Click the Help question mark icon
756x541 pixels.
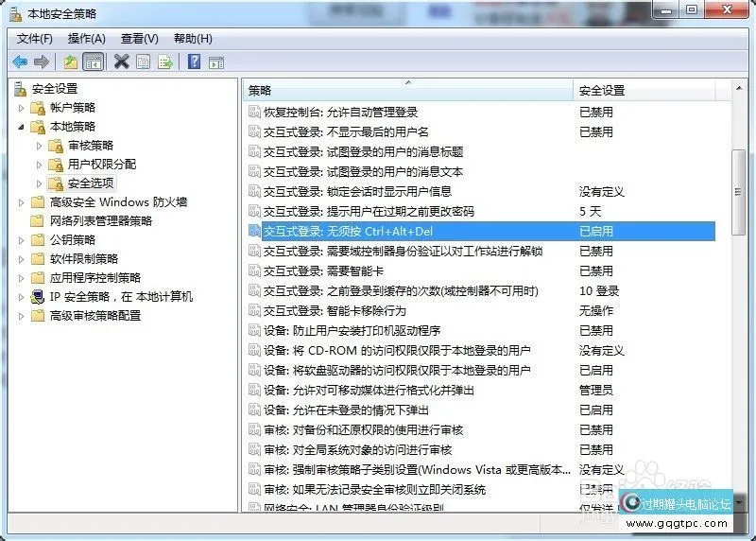point(194,61)
